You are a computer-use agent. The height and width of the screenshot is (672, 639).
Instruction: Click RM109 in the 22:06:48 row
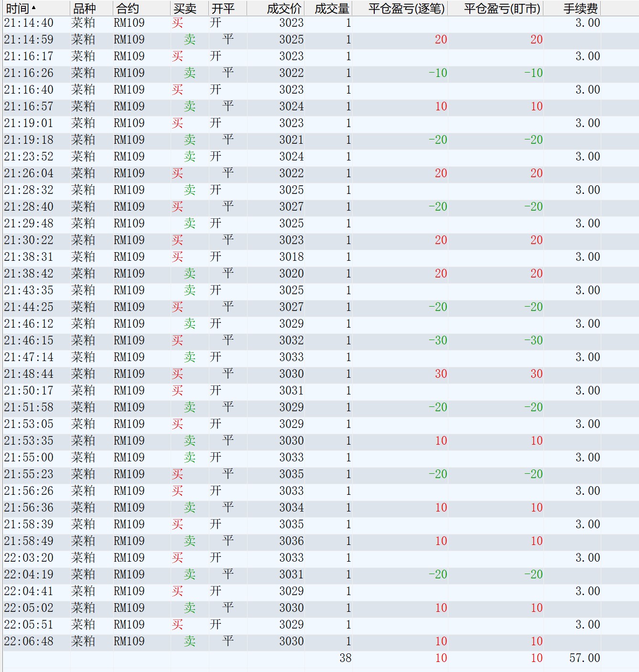click(x=129, y=641)
